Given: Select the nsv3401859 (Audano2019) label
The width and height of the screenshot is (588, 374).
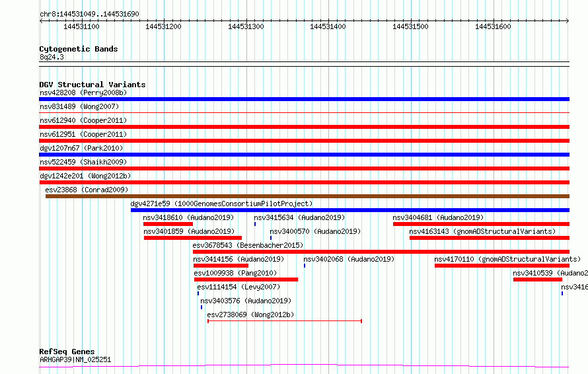Looking at the screenshot, I should coord(189,231).
